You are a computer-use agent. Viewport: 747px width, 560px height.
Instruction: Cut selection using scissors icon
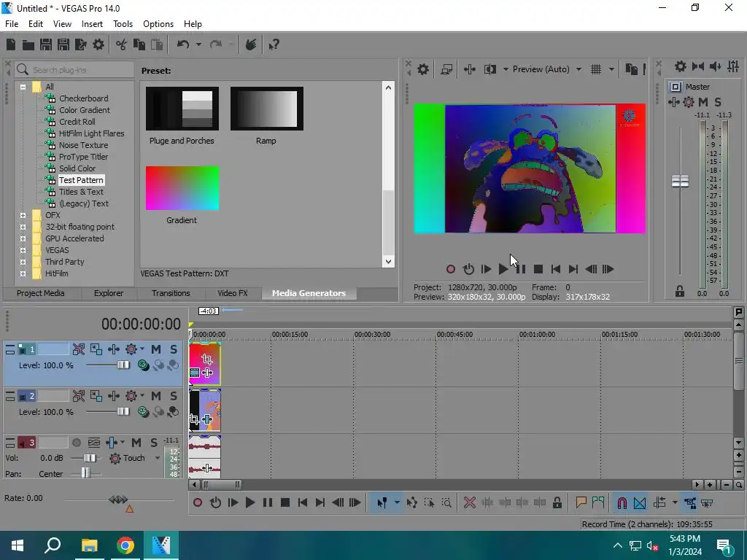pos(122,44)
